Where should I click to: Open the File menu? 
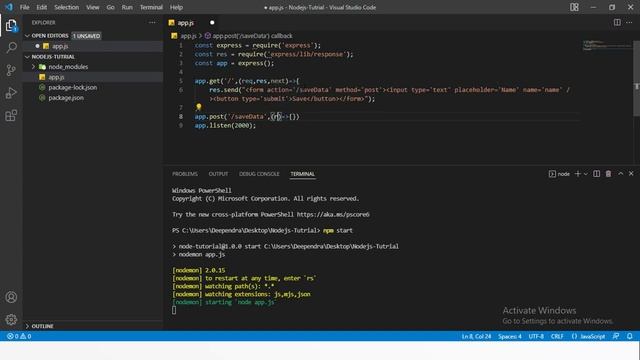tap(24, 7)
